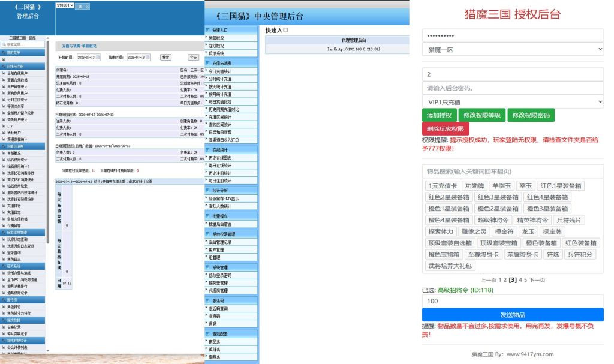Image resolution: width=614 pixels, height=364 pixels.
Task: Click the chart icon beside LTV
Action: [4, 126]
